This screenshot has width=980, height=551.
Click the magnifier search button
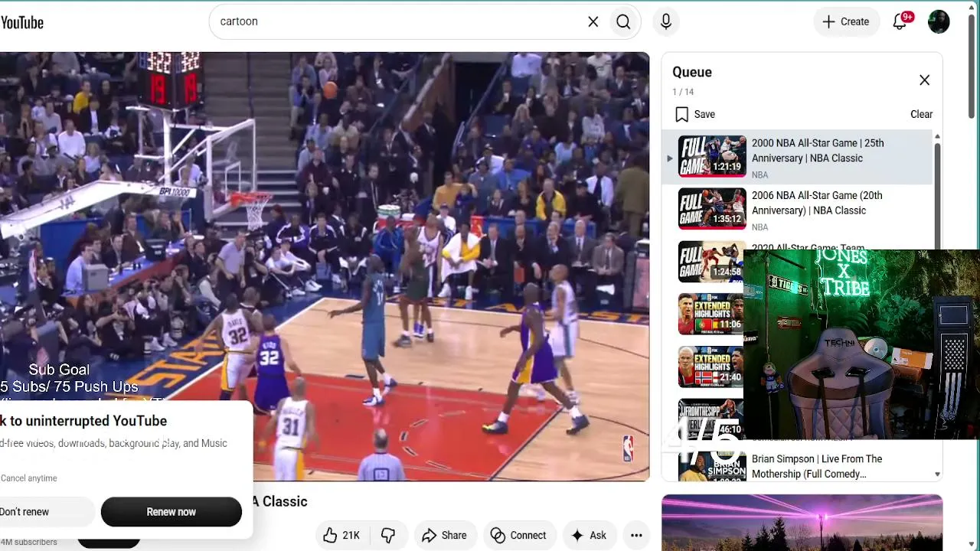pyautogui.click(x=623, y=22)
